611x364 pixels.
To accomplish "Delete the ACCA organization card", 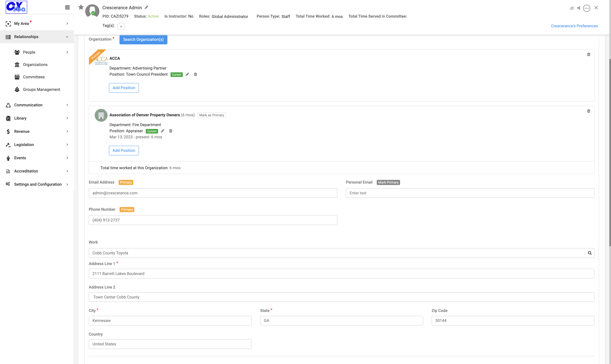I will pyautogui.click(x=588, y=54).
